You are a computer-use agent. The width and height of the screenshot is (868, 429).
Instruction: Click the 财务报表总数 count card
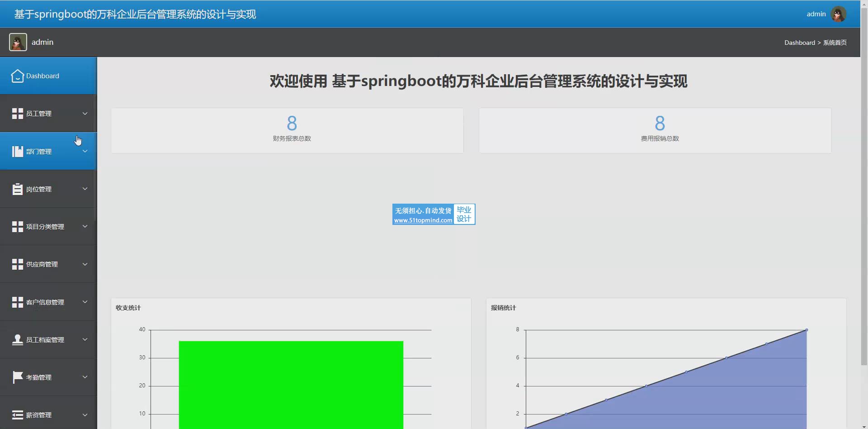pos(287,131)
